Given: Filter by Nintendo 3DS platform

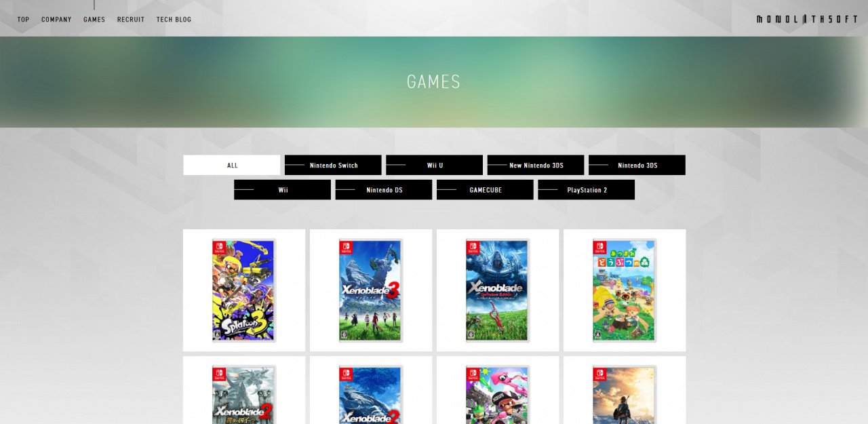Looking at the screenshot, I should coord(637,165).
